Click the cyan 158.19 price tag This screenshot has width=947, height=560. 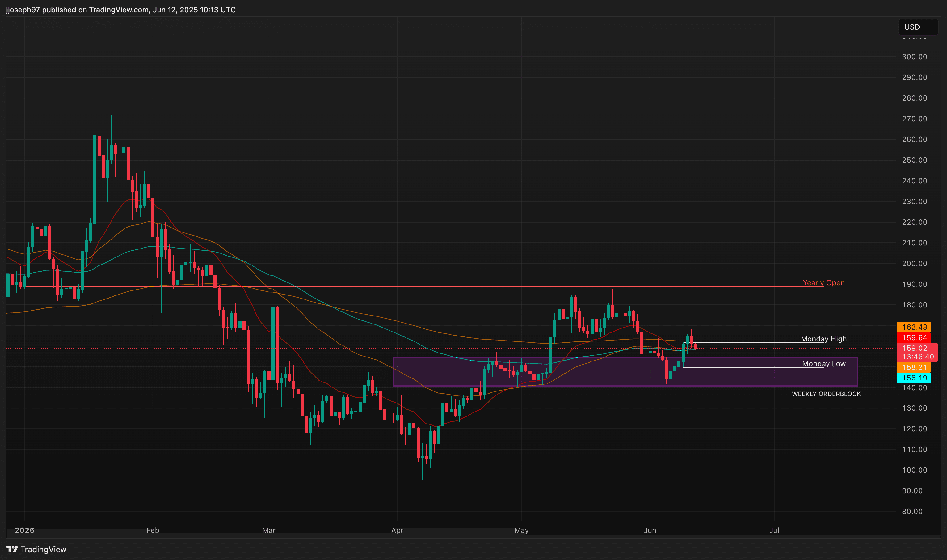tap(914, 378)
